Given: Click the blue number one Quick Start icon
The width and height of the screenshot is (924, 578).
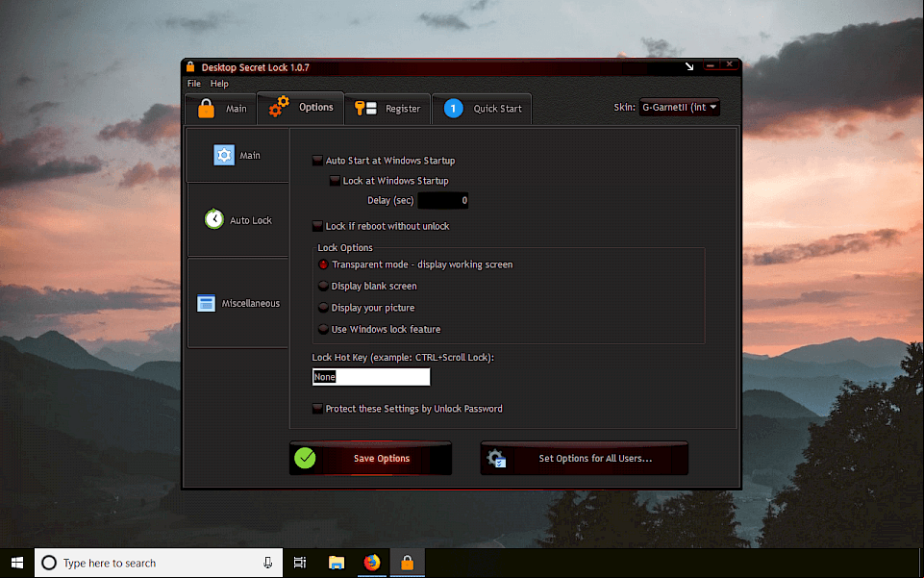Looking at the screenshot, I should click(453, 109).
